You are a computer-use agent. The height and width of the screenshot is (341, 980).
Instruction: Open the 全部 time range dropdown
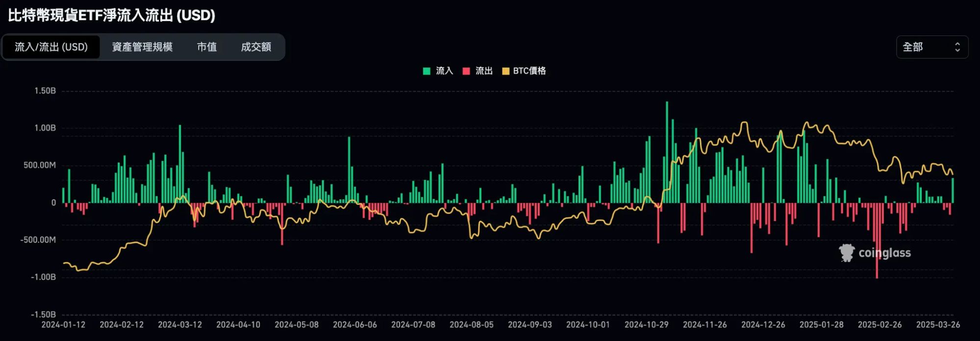931,47
